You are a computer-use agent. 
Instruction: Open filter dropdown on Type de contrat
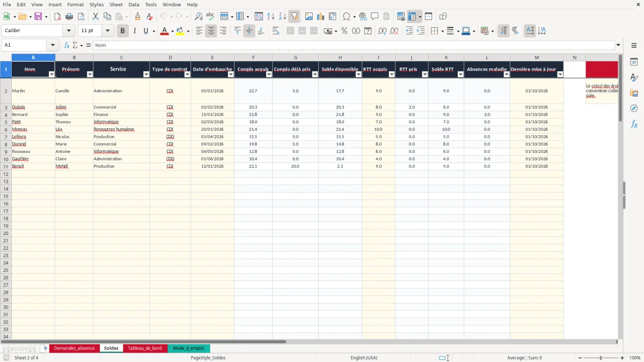pyautogui.click(x=187, y=75)
